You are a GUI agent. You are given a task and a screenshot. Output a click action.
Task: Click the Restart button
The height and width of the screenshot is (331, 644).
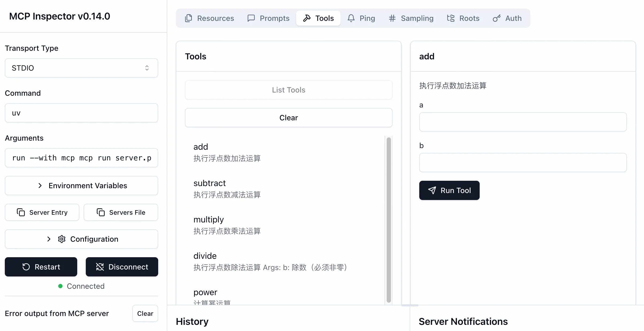pyautogui.click(x=41, y=267)
